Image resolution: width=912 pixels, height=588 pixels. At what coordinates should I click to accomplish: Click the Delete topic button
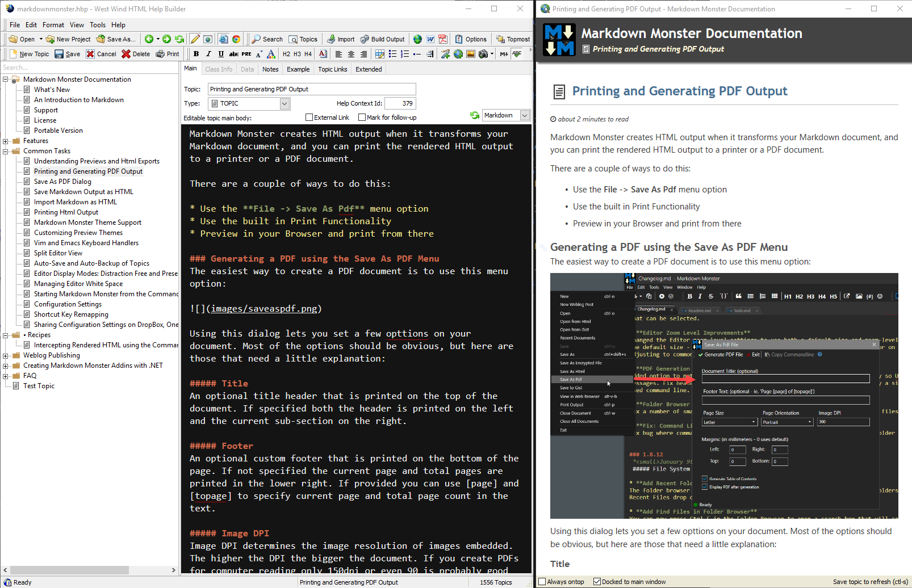point(136,54)
